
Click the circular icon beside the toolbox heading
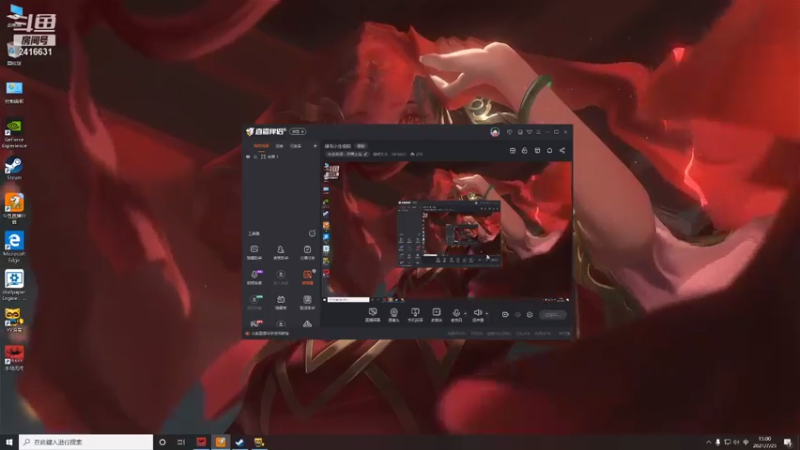coord(312,233)
